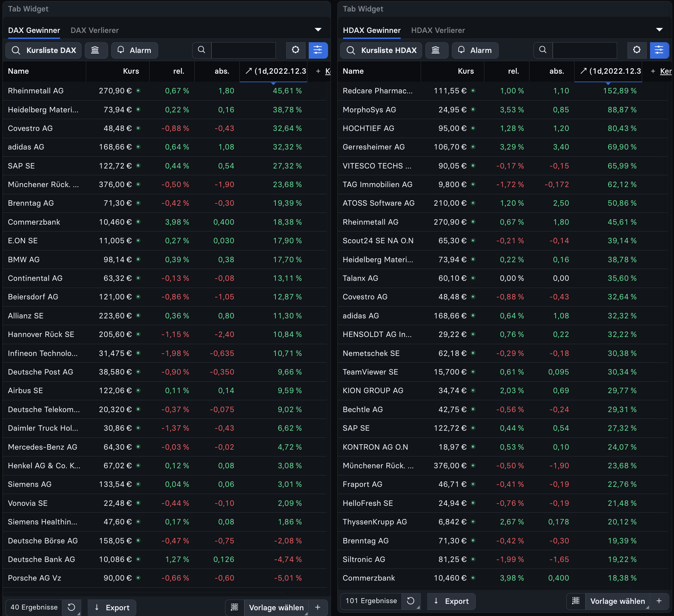Viewport: 674px width, 616px height.
Task: Click 101 Ergebnisse result count
Action: pos(371,601)
